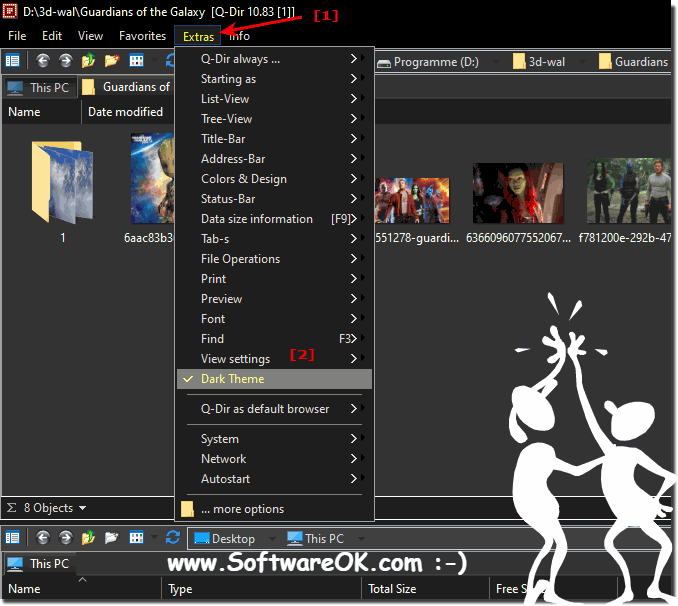Open '... more options' entry
This screenshot has height=606, width=678.
275,509
